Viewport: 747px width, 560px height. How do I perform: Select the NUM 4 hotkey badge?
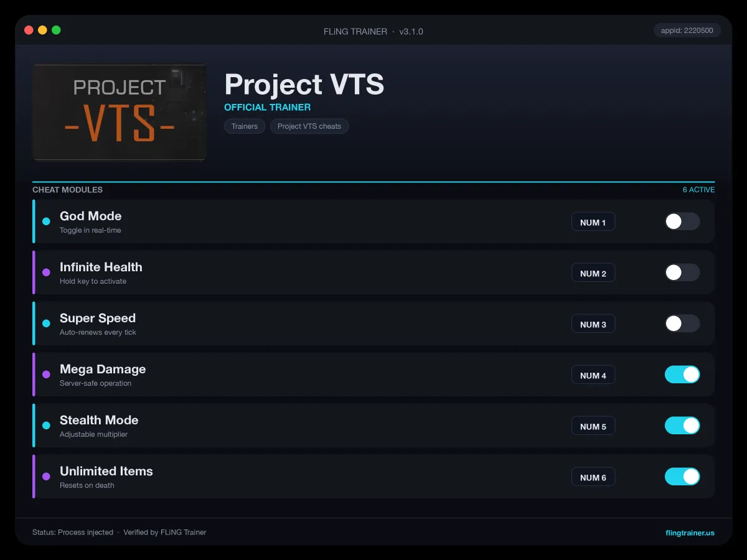tap(593, 375)
